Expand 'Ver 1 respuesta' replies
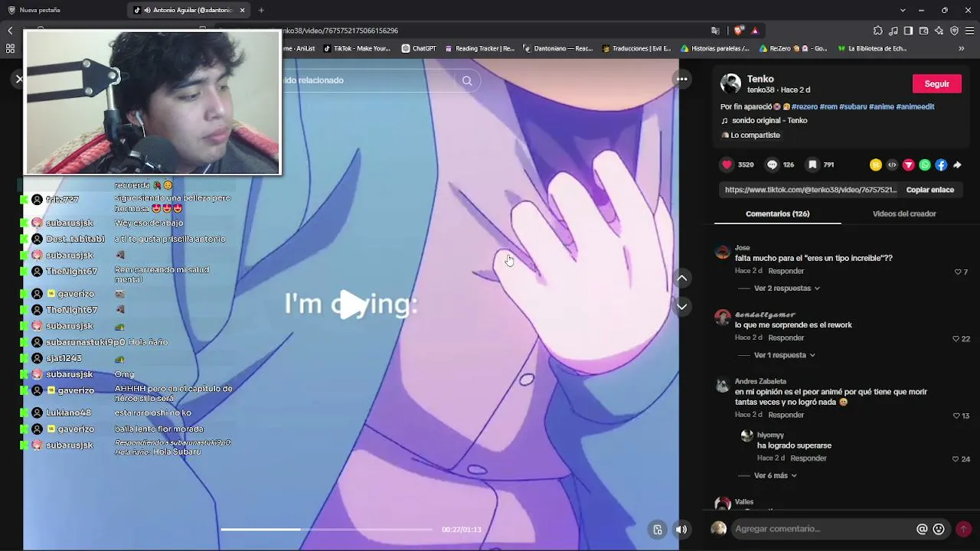This screenshot has height=551, width=980. coord(785,355)
